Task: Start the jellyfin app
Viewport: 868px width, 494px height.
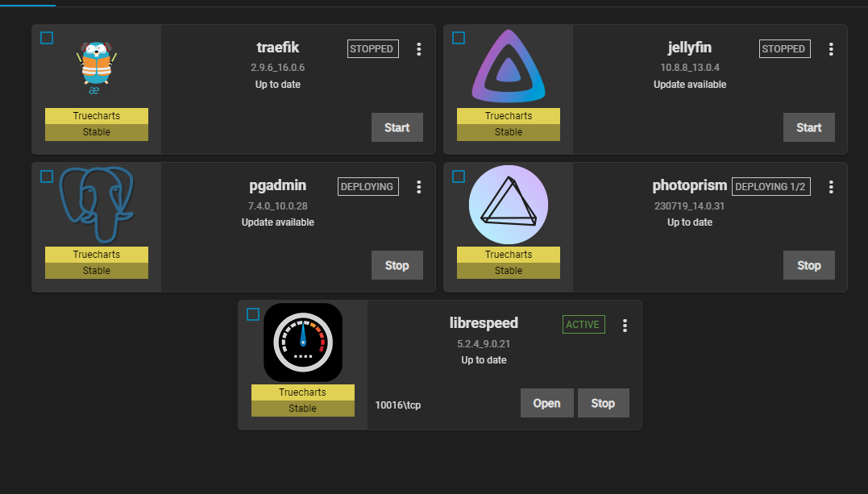Action: click(809, 127)
